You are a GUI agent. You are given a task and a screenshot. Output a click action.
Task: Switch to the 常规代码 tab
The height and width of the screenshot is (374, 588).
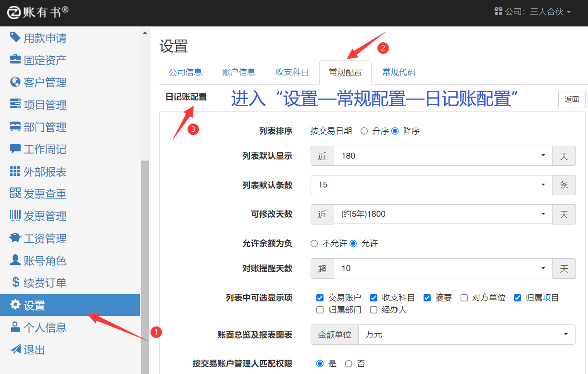[399, 73]
